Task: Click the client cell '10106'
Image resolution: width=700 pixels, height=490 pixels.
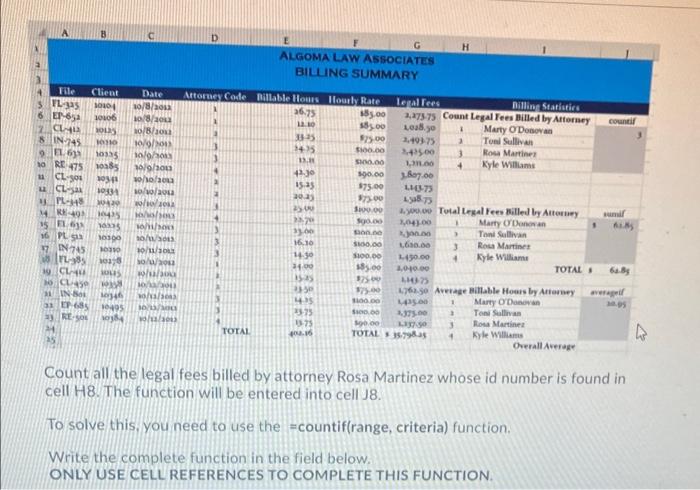Action: [x=106, y=118]
